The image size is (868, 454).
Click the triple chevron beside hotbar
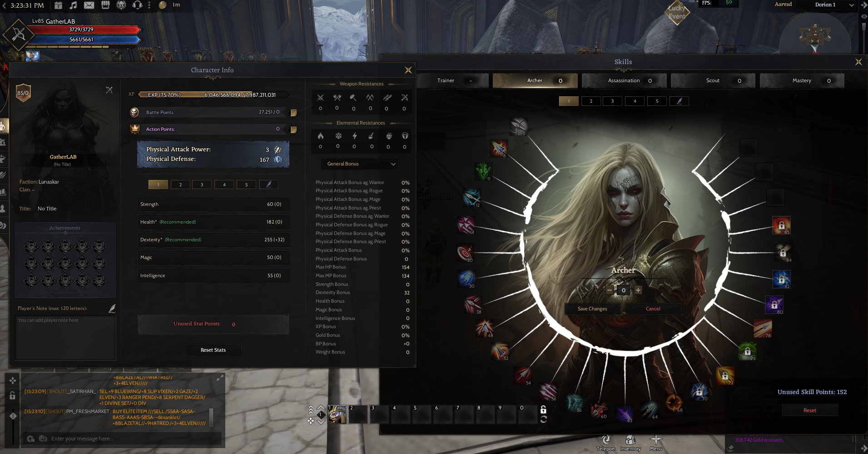(x=311, y=409)
